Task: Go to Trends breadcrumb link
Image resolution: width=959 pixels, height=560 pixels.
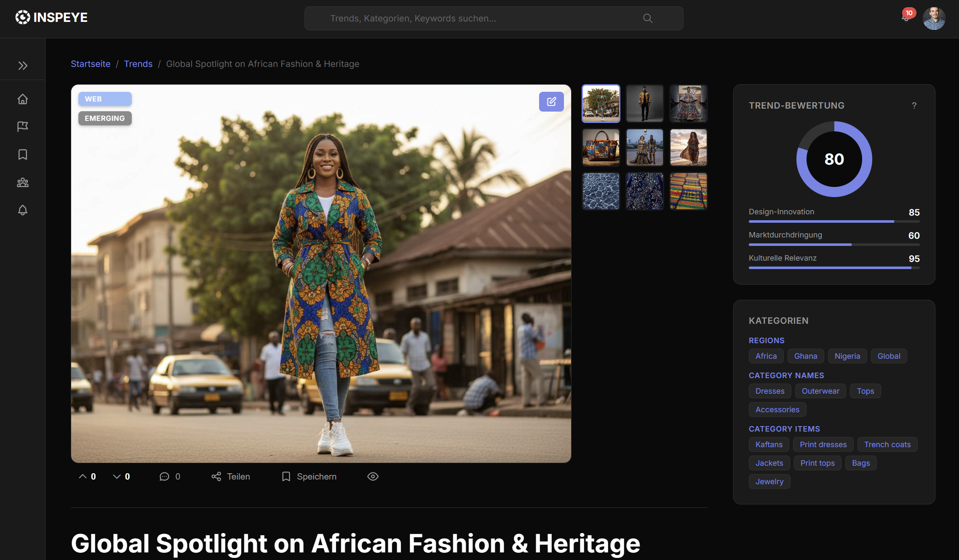Action: click(x=138, y=64)
